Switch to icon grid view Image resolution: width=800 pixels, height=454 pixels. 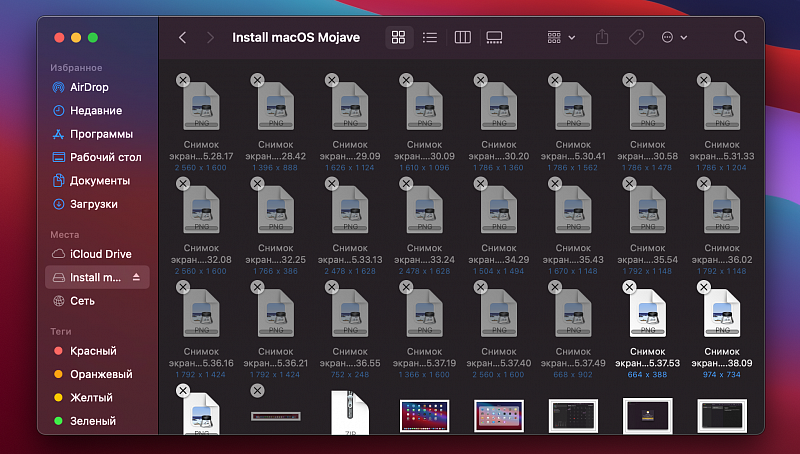point(398,37)
